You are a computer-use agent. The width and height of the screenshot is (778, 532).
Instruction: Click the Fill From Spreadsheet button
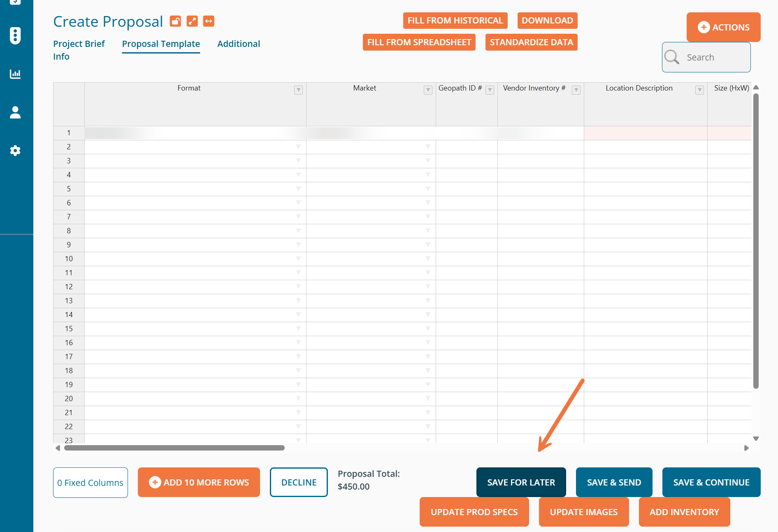point(419,42)
